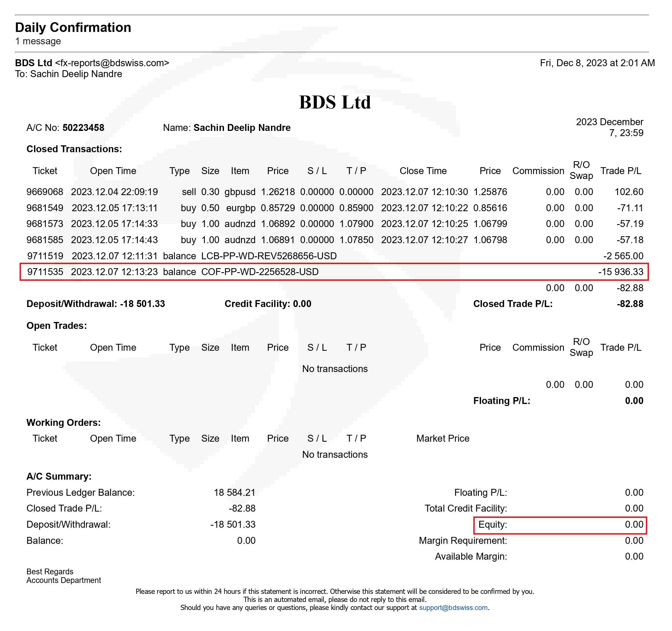Viewport: 672px width, 631px height.
Task: Click the Previous Ledger Balance value 18 584.21
Action: pos(234,492)
